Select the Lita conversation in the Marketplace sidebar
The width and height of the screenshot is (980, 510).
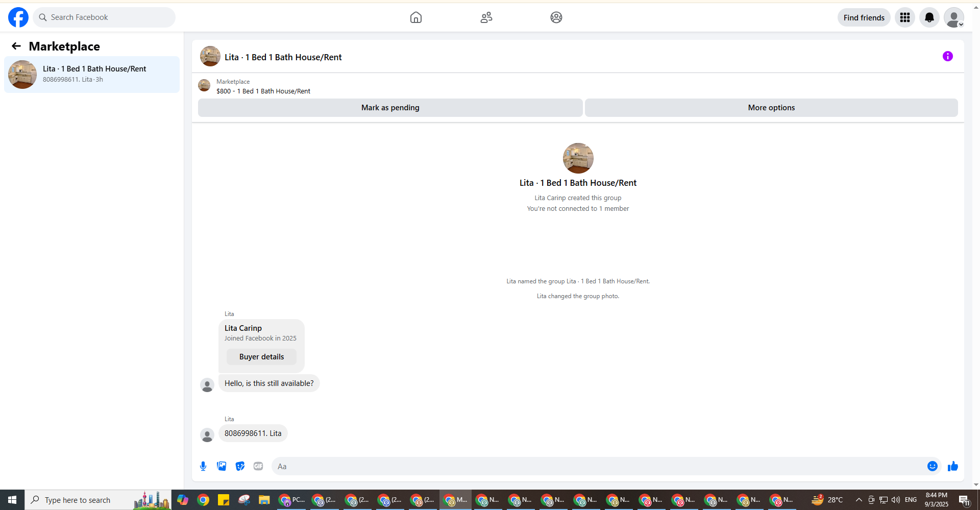pos(92,75)
